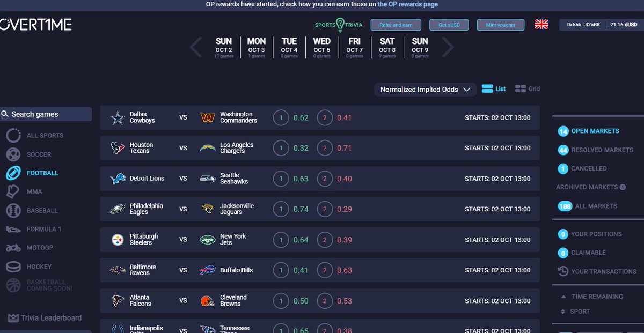Viewport: 644px width, 333px height.
Task: Click the Refer and earn button
Action: coord(396,25)
